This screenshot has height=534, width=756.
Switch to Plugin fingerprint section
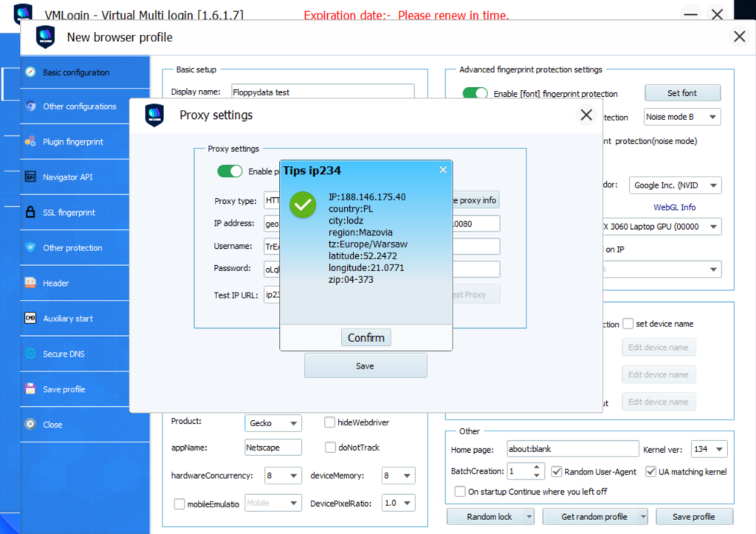coord(75,141)
